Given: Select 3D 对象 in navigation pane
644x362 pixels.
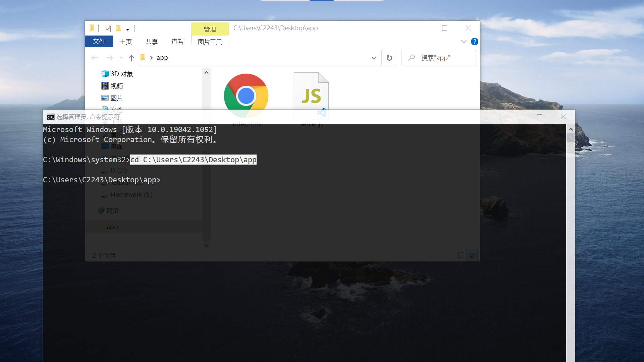Looking at the screenshot, I should (117, 74).
